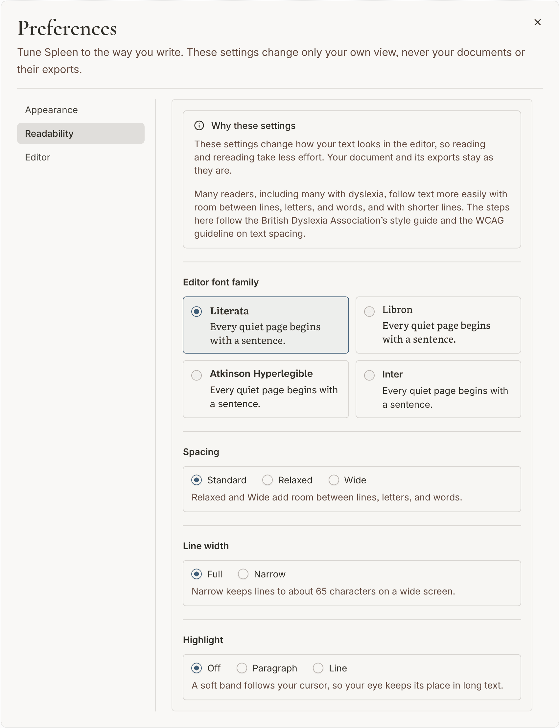
Task: Click the info icon beside Why these settings
Action: pyautogui.click(x=199, y=126)
